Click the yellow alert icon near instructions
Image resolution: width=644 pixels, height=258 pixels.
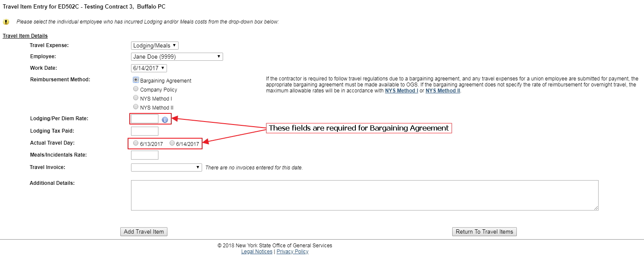pos(6,22)
